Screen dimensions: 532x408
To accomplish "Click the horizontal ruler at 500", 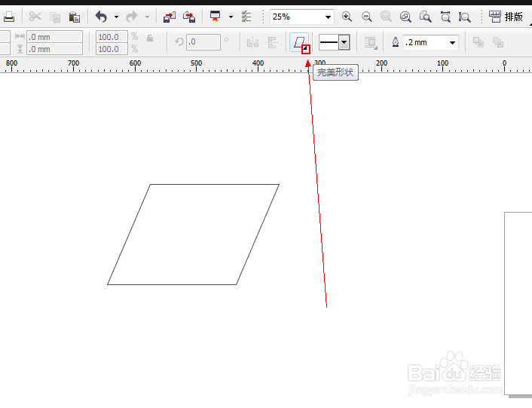I will 196,65.
